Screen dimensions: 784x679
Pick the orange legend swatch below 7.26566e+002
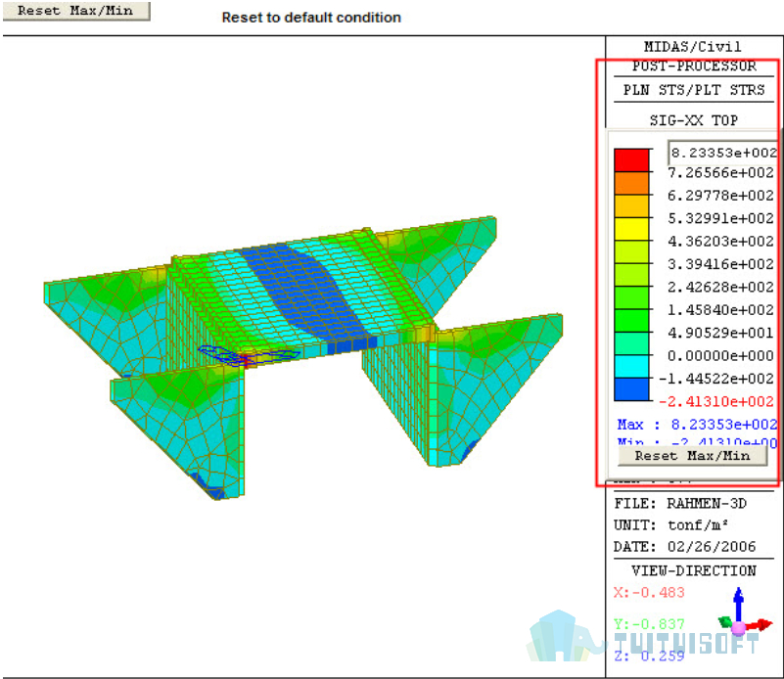[631, 183]
